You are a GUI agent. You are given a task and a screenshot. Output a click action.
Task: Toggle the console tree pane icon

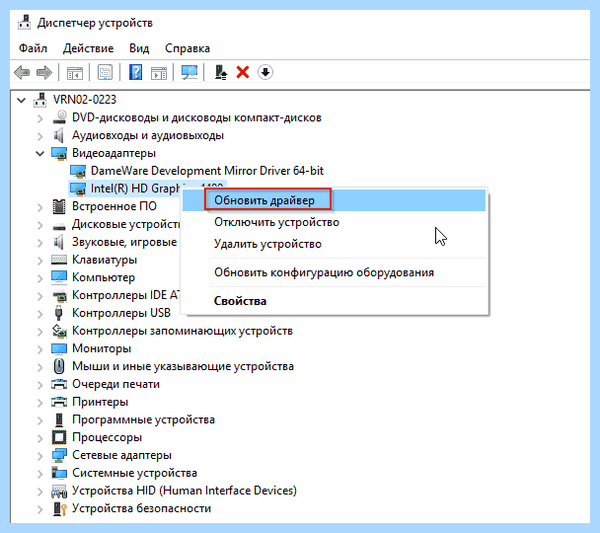pyautogui.click(x=75, y=72)
